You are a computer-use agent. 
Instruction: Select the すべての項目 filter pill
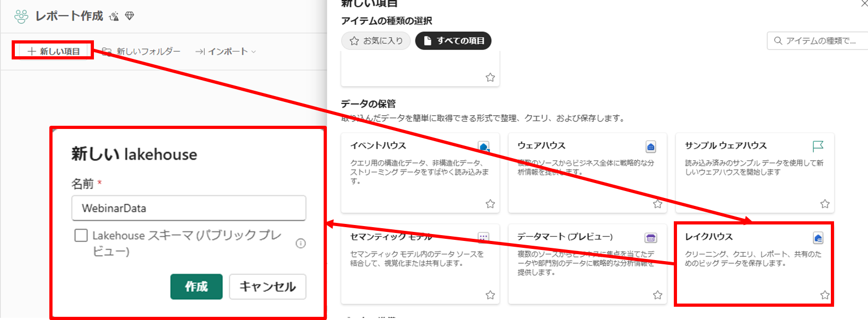click(454, 41)
